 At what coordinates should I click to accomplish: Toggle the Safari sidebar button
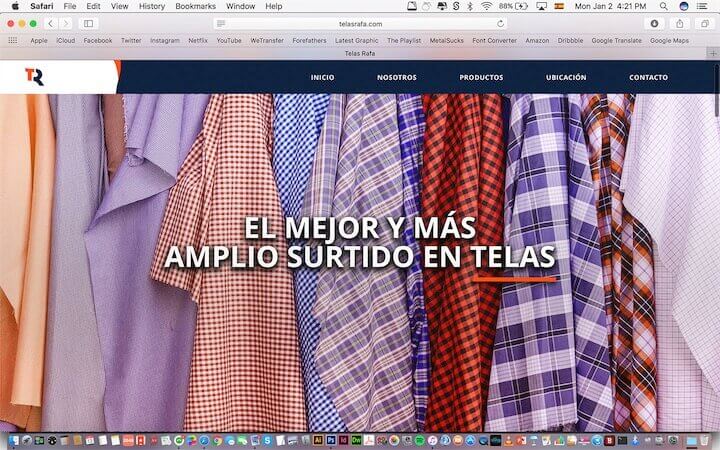(89, 23)
